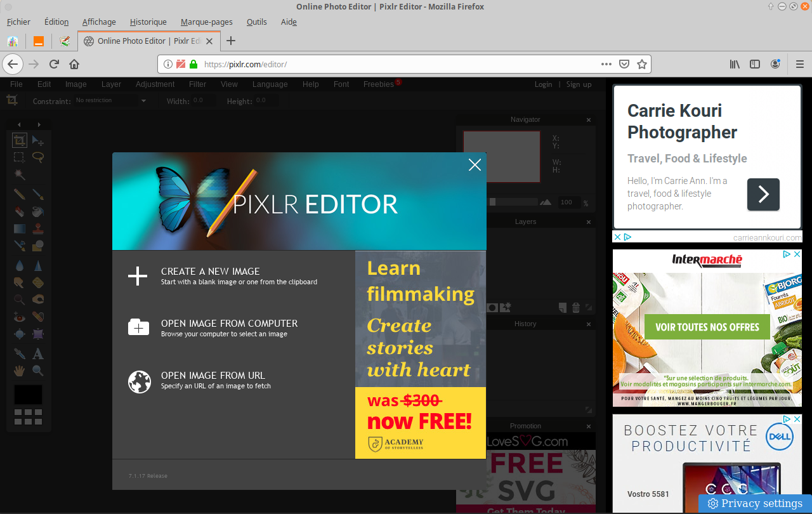
Task: Select the Dodge tool
Action: (x=20, y=299)
